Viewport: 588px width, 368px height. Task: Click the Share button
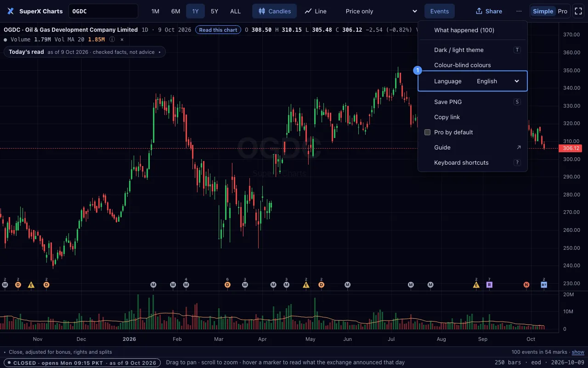click(x=489, y=11)
